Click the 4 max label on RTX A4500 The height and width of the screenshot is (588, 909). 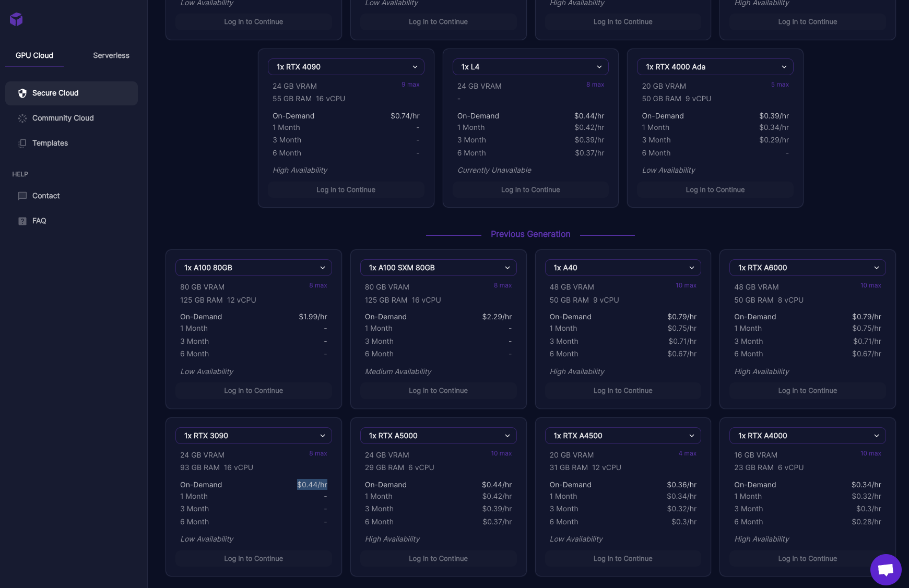pyautogui.click(x=688, y=453)
